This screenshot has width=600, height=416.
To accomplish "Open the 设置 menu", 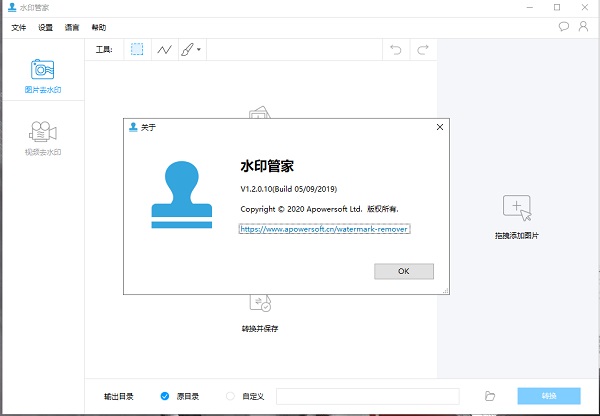I will click(x=45, y=28).
